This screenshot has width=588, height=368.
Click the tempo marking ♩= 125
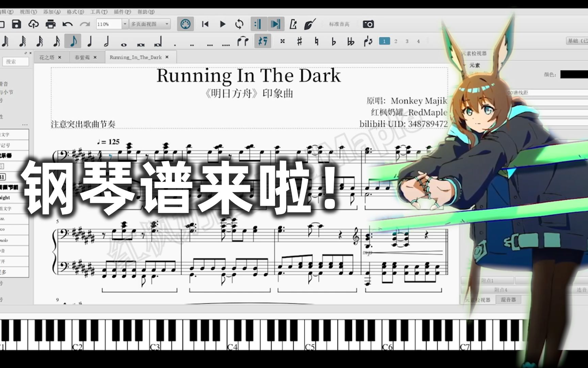tap(109, 142)
